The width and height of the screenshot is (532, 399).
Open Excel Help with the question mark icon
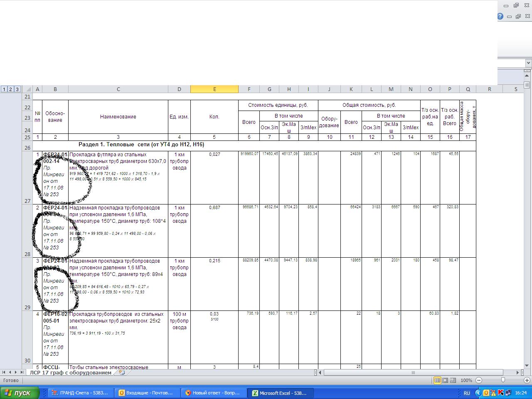coord(500,17)
